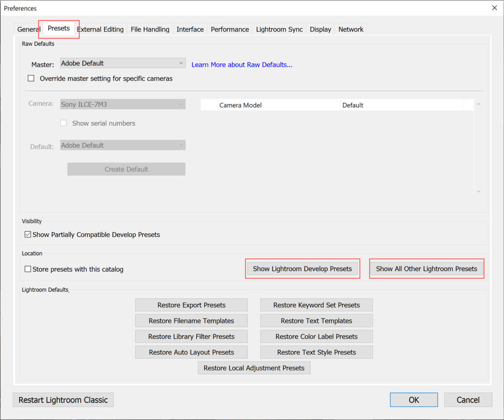This screenshot has width=504, height=420.
Task: Click the scrollbar down arrow beside Camera Model list
Action: [478, 191]
